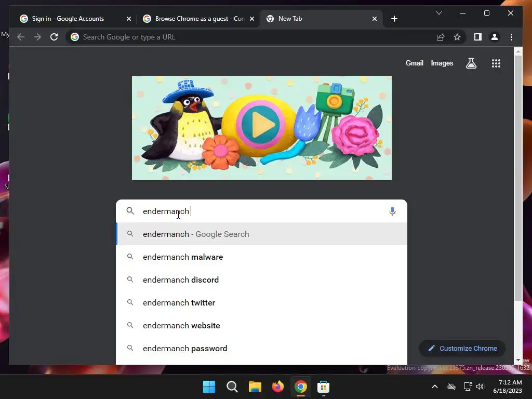
Task: Open Chrome's three-dot menu
Action: pyautogui.click(x=511, y=37)
